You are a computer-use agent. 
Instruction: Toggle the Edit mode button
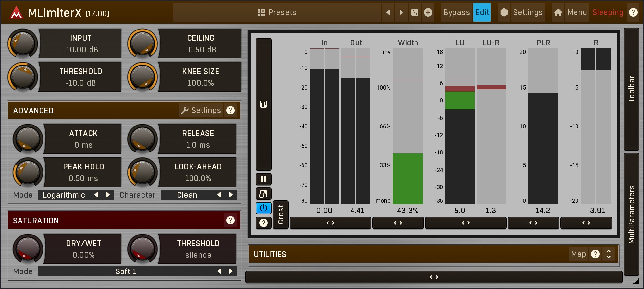(482, 12)
